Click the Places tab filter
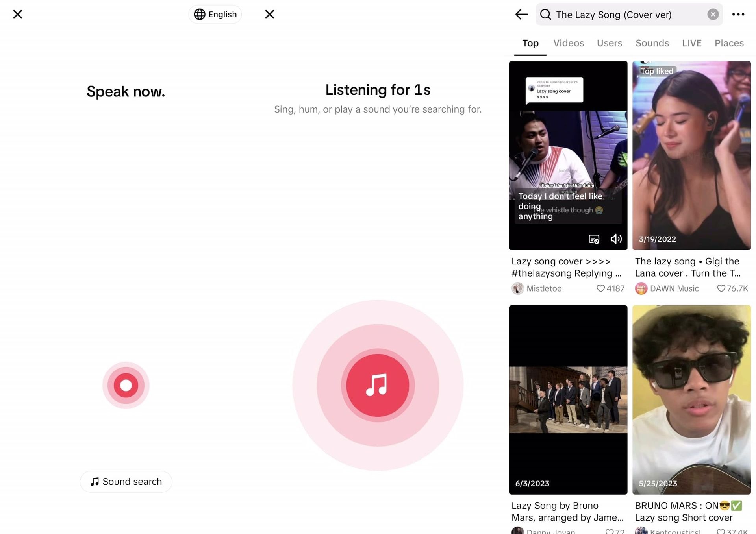The width and height of the screenshot is (756, 534). [729, 43]
